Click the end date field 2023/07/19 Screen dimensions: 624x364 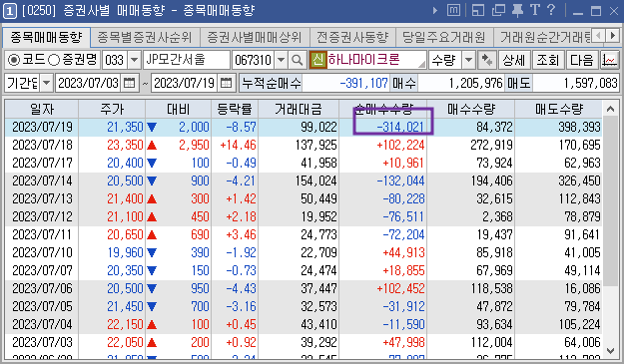click(185, 83)
